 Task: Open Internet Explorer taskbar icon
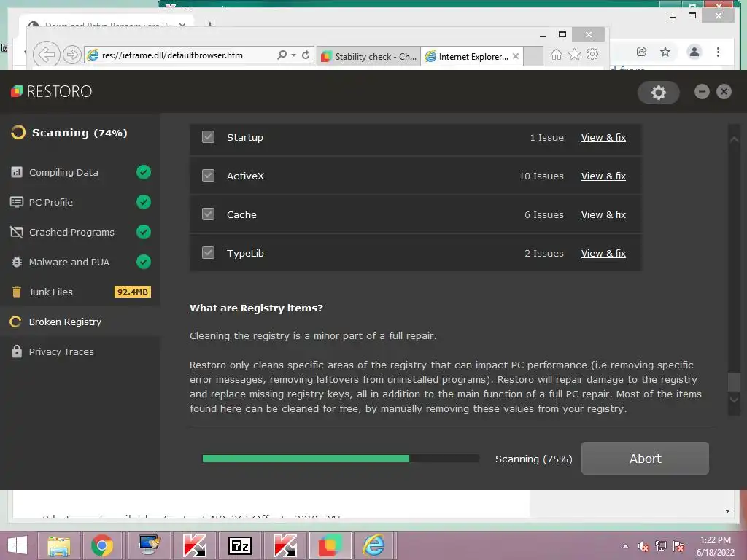click(374, 545)
